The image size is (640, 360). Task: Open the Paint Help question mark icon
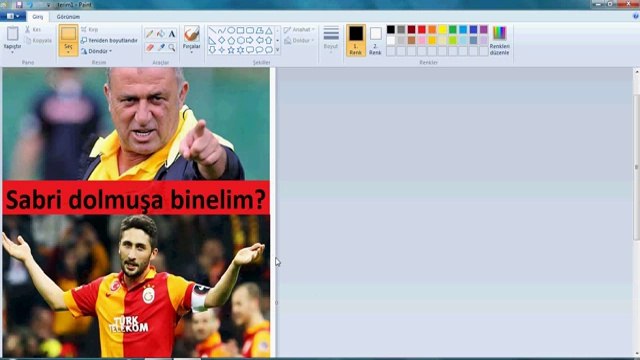coord(635,16)
